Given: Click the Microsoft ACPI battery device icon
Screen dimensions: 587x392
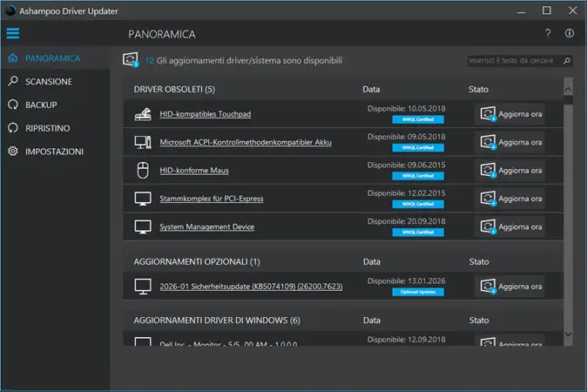Looking at the screenshot, I should click(x=144, y=142).
